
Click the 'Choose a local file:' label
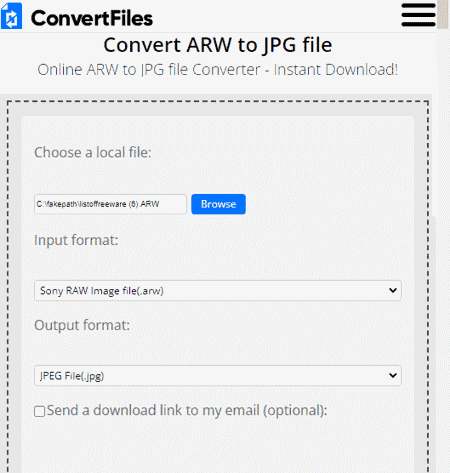(x=93, y=153)
